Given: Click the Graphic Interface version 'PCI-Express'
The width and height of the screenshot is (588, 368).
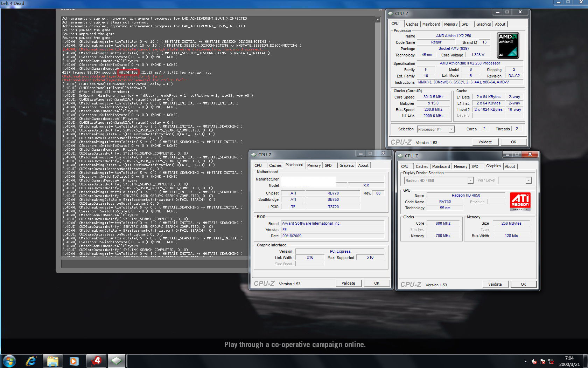Looking at the screenshot, I should (x=340, y=251).
